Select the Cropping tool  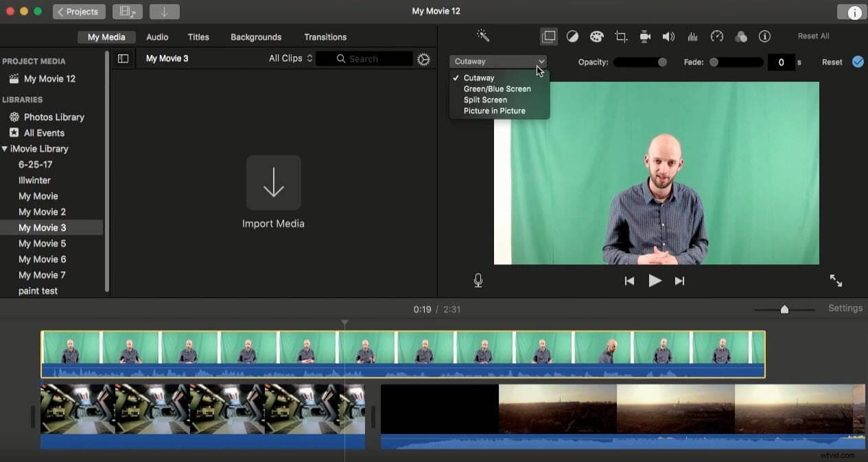[621, 36]
